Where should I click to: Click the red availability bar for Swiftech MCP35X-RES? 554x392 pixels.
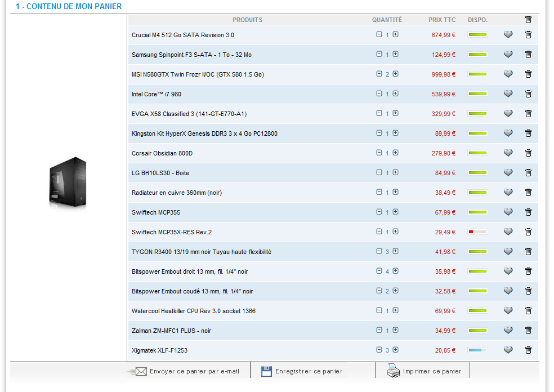[477, 232]
